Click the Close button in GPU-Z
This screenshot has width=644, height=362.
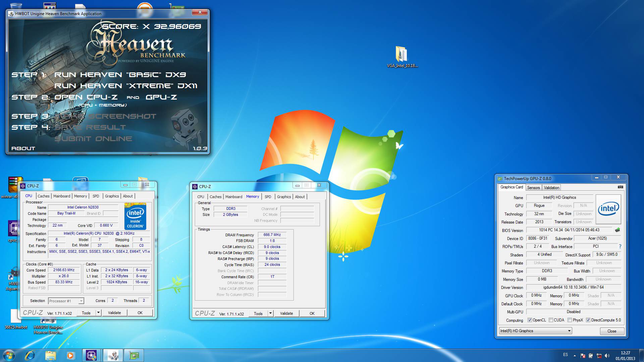pyautogui.click(x=612, y=331)
